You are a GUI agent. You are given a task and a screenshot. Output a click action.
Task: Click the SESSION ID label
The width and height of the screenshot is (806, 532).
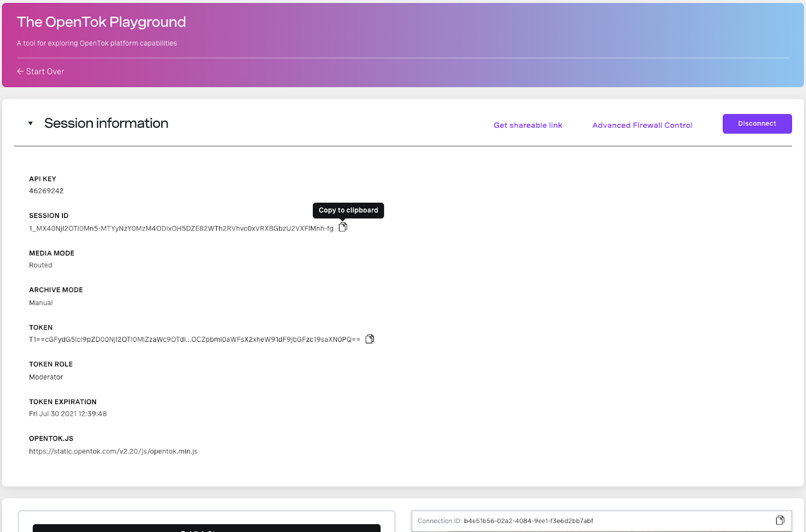(49, 215)
